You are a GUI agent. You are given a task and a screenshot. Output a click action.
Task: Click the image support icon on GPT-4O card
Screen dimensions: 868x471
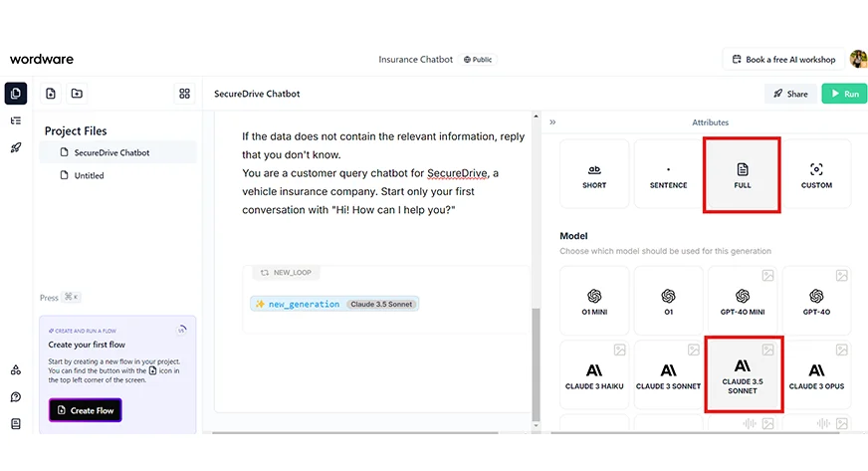pos(841,275)
